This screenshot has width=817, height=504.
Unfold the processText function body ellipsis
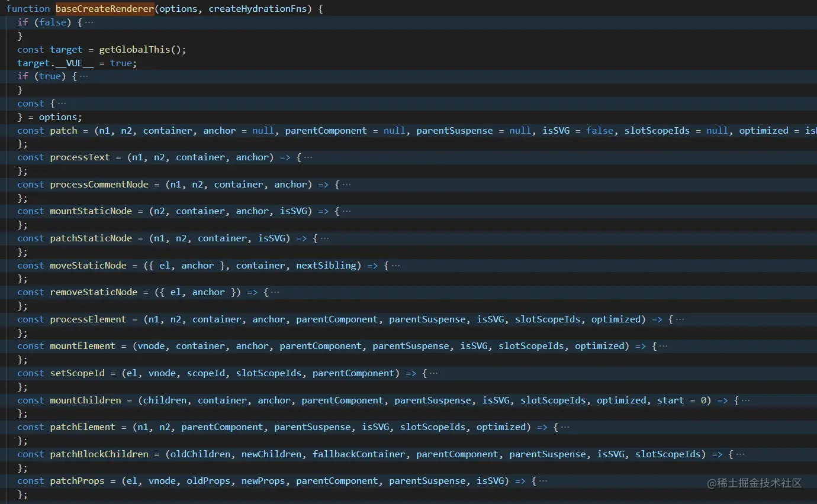tap(308, 157)
